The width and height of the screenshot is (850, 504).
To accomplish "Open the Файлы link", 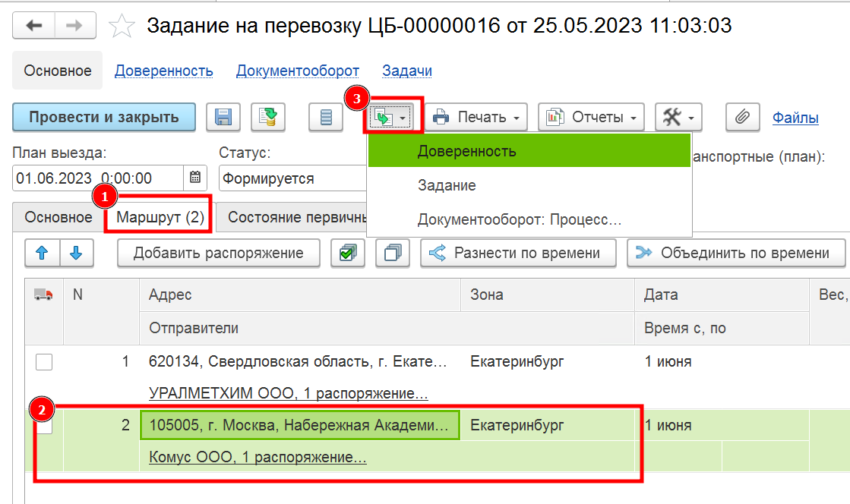I will pyautogui.click(x=795, y=118).
